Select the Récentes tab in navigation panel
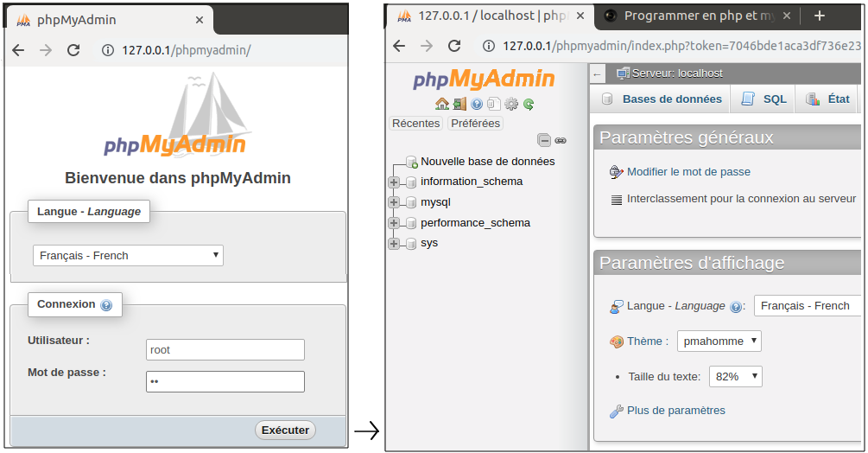The height and width of the screenshot is (453, 868). pos(415,123)
